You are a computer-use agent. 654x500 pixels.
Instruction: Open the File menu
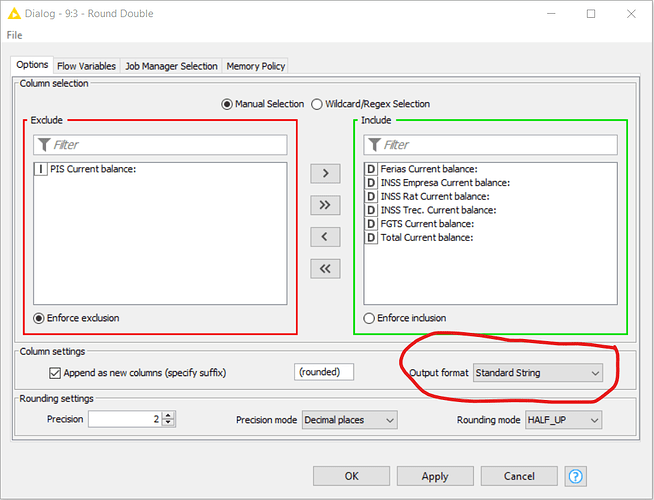(x=14, y=35)
